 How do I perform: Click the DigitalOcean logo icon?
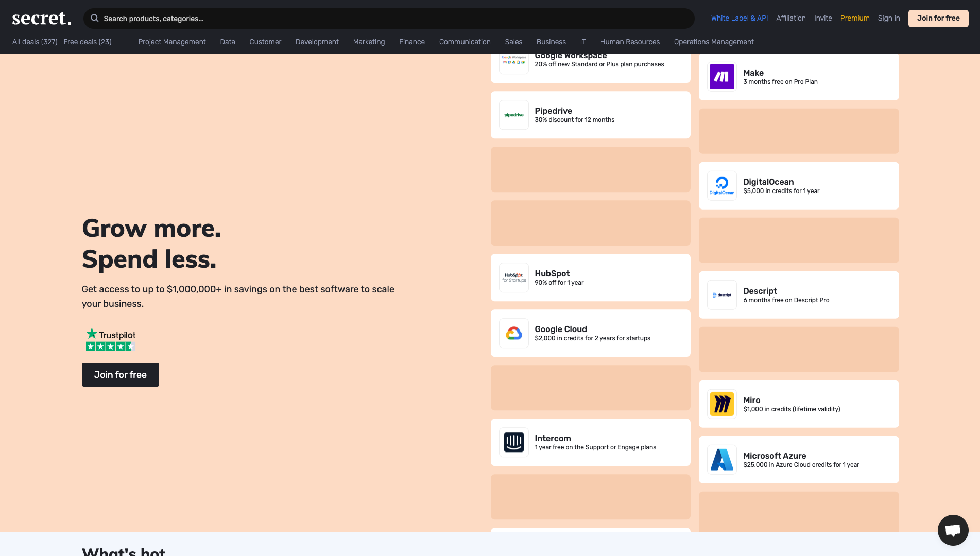(721, 186)
